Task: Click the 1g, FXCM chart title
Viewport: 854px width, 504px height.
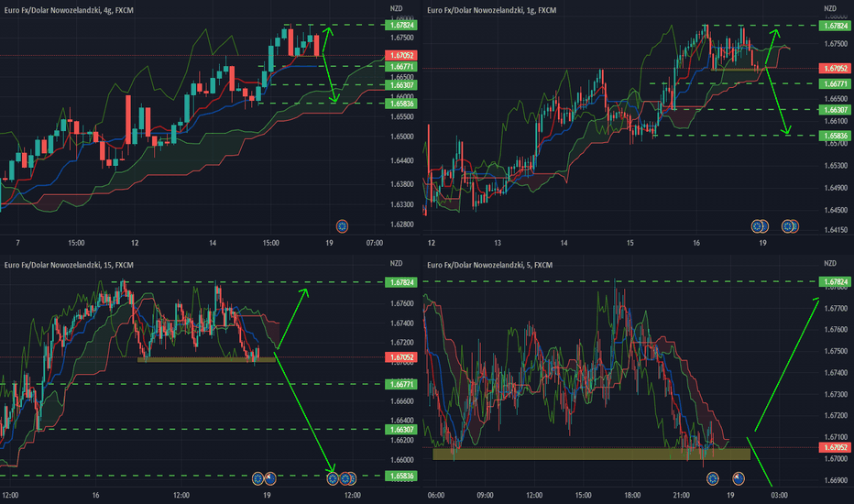Action: [x=492, y=10]
